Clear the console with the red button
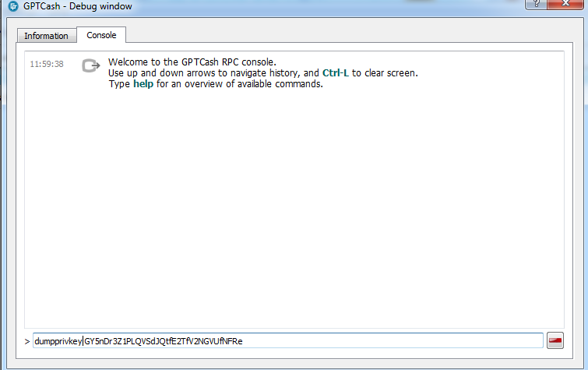 pos(555,340)
